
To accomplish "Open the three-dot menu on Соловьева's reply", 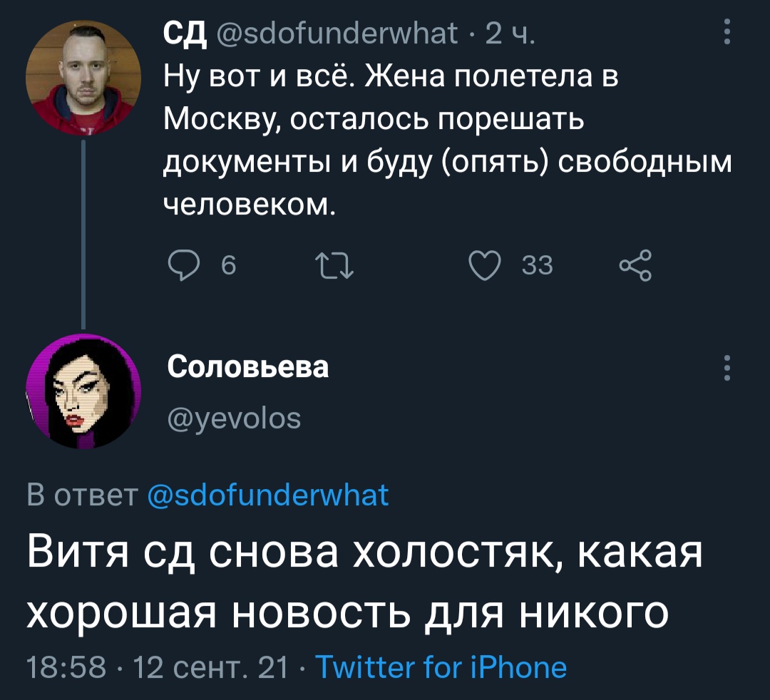I will 726,368.
